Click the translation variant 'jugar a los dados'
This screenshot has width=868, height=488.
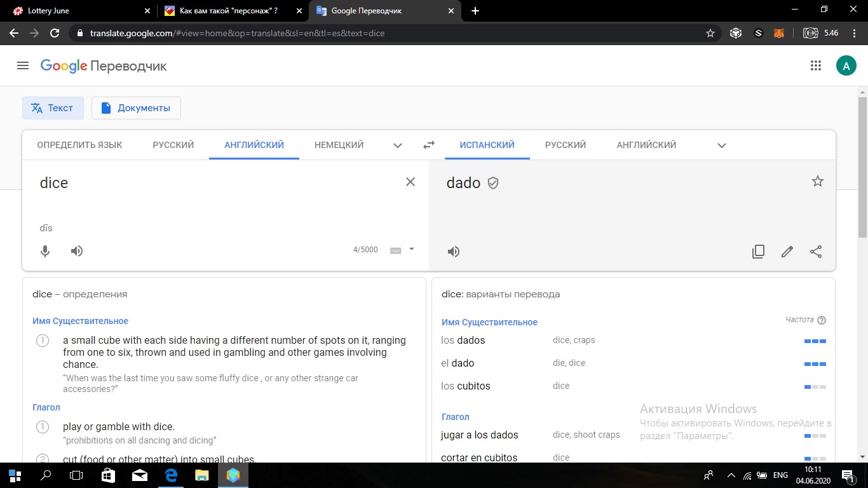480,435
